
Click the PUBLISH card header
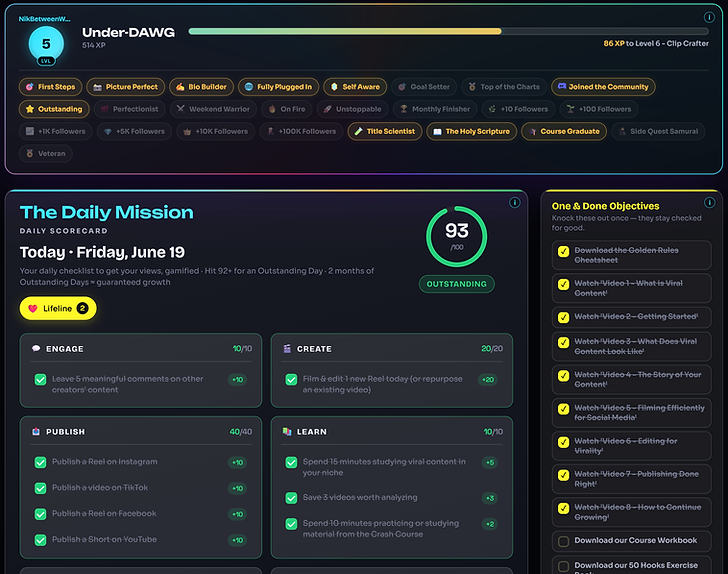coord(141,432)
